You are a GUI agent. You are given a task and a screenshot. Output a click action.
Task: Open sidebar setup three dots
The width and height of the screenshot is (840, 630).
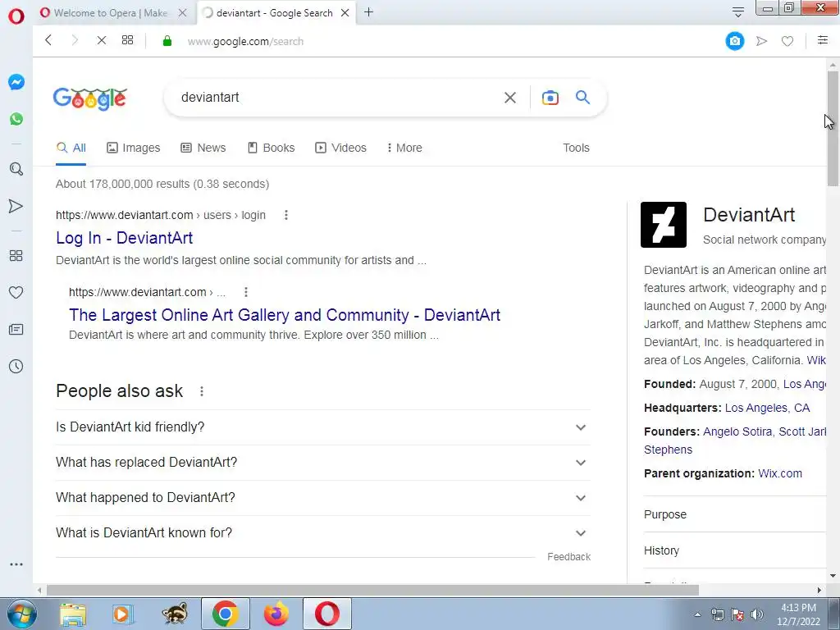(x=16, y=564)
